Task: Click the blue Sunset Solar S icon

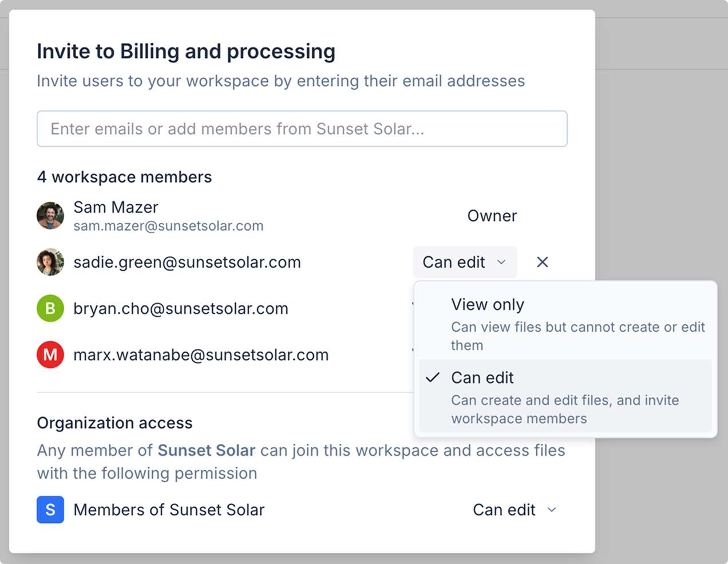Action: pos(50,510)
